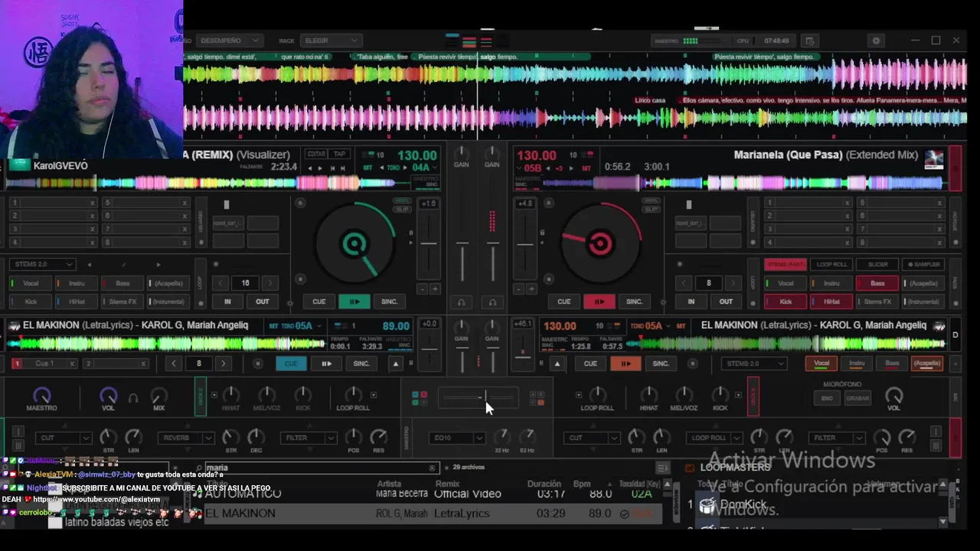This screenshot has height=551, width=980.
Task: Sync the right red deck with SINC.
Action: point(634,302)
